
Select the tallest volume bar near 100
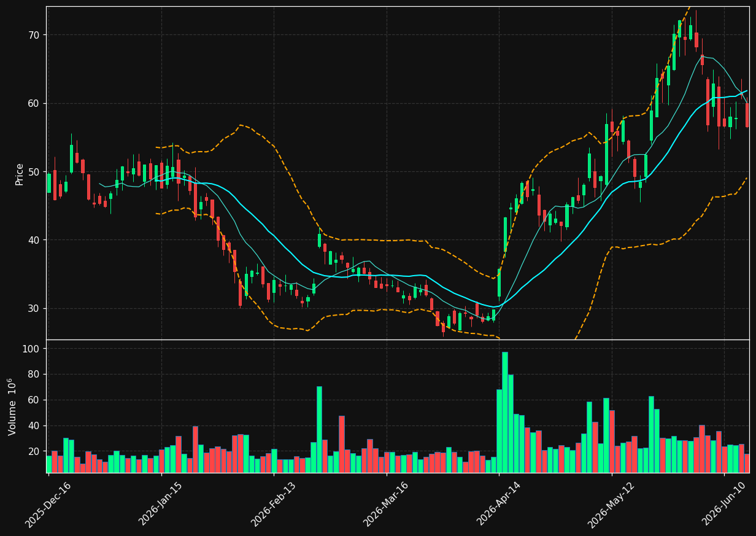coord(505,412)
